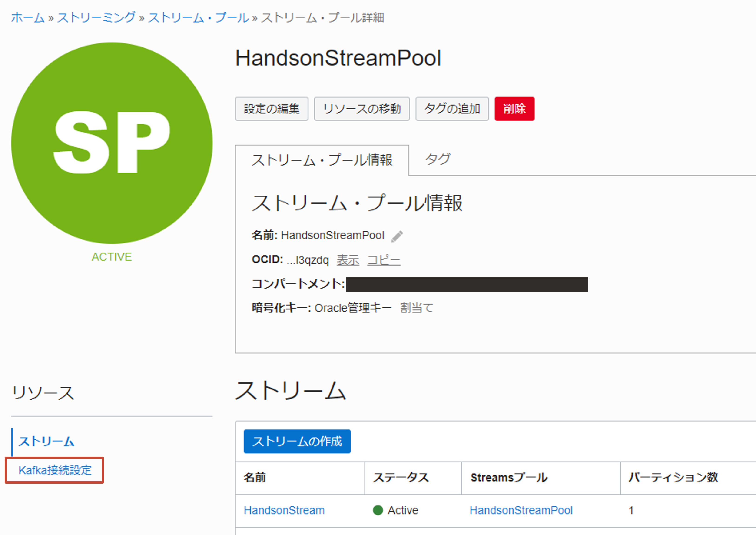756x535 pixels.
Task: Click the リソースの移動 button
Action: (x=362, y=109)
